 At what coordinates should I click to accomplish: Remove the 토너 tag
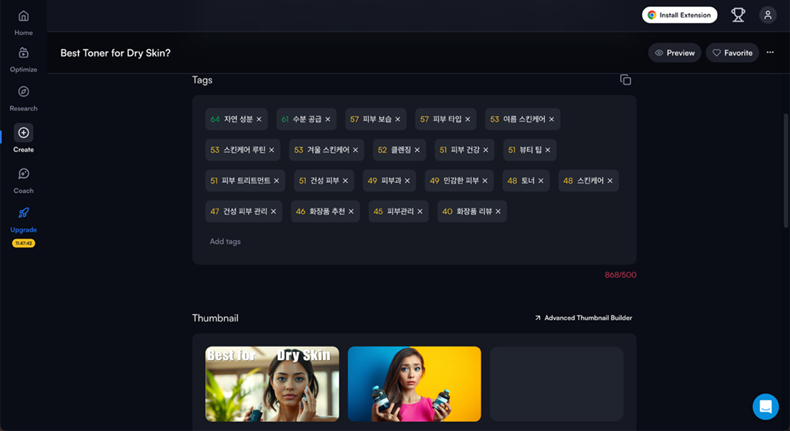point(542,181)
